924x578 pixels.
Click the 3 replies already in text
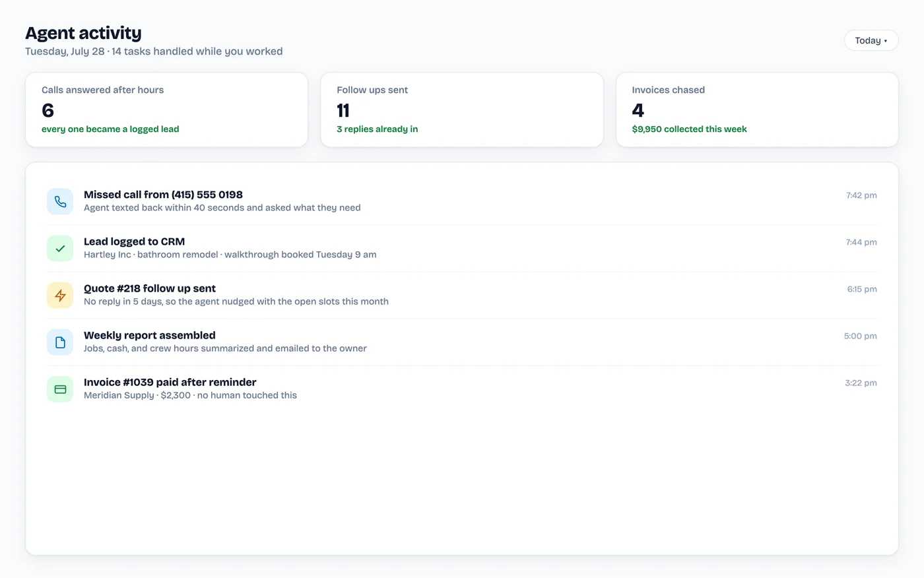pyautogui.click(x=377, y=129)
